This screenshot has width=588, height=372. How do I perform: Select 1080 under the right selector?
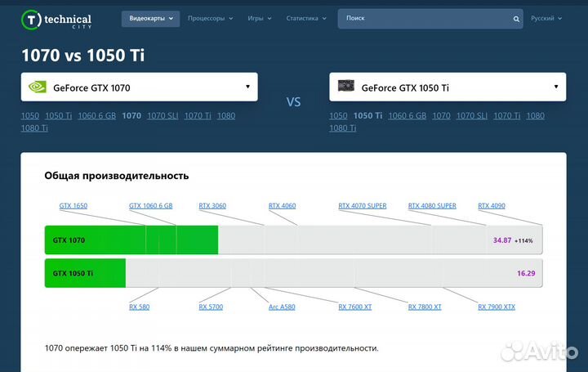click(x=535, y=115)
